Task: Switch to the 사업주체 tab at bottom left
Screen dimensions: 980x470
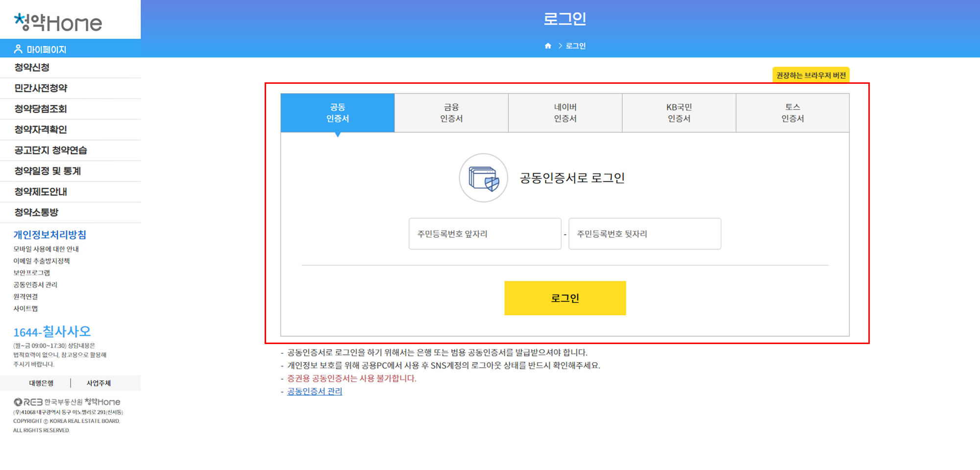Action: [99, 383]
